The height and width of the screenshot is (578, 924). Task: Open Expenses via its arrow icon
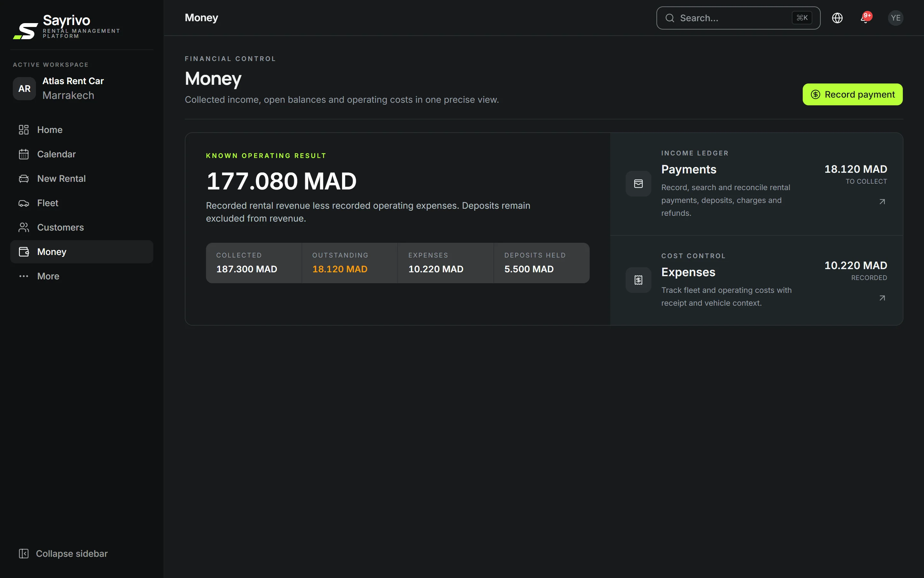[x=882, y=298]
